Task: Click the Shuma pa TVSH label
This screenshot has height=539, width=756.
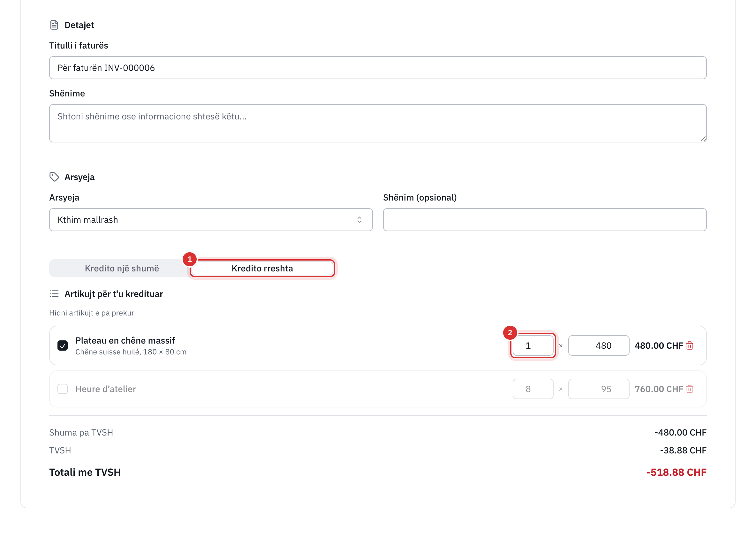Action: (81, 432)
